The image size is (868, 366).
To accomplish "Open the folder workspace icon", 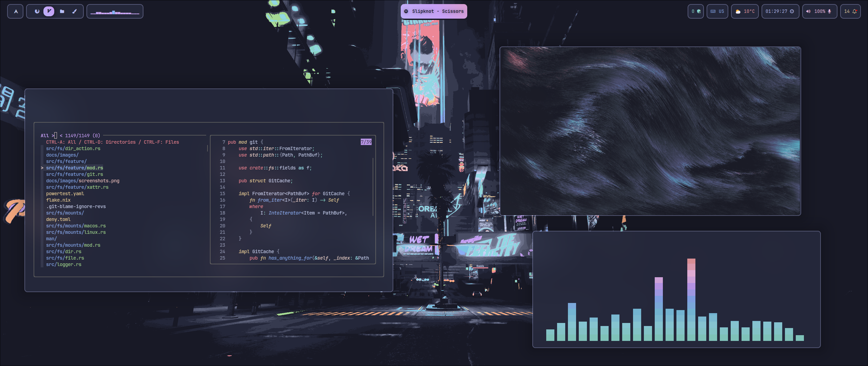I will pyautogui.click(x=62, y=11).
